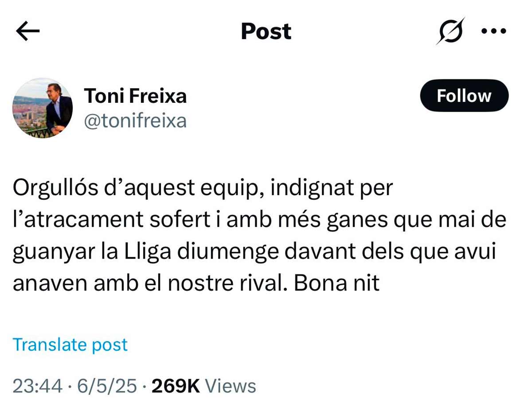Open profile via Toni Freixa display name

pyautogui.click(x=135, y=96)
